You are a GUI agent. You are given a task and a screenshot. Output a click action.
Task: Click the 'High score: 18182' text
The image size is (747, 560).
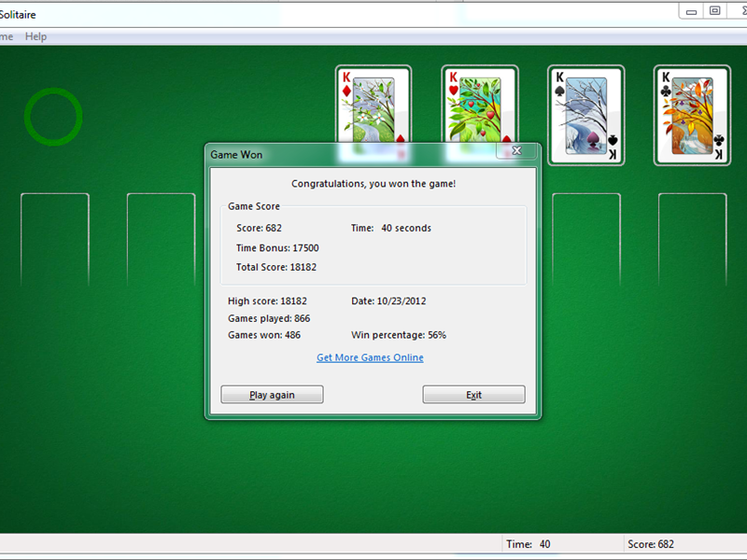pos(267,301)
